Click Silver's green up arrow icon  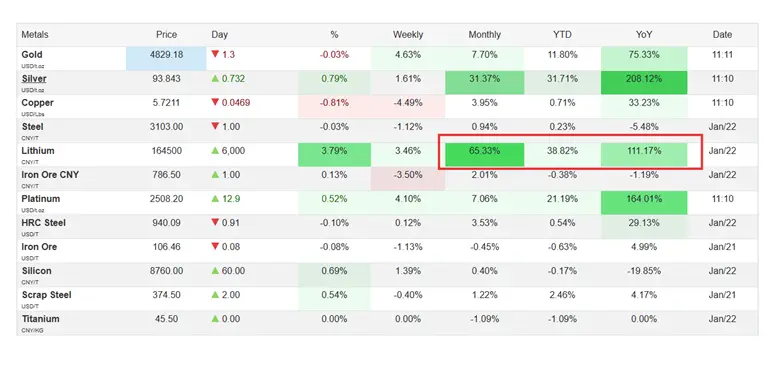pos(215,78)
